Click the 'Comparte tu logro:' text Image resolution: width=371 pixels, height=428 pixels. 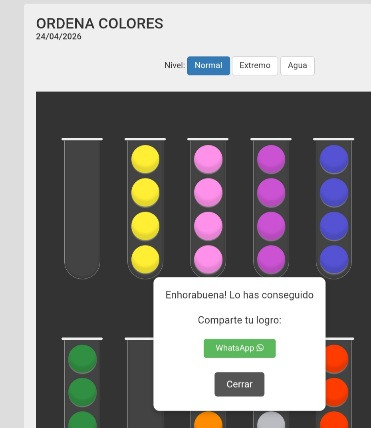pyautogui.click(x=239, y=320)
